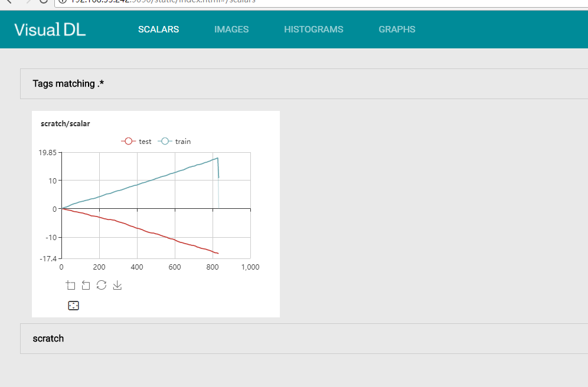Click the scratch/scalar chart title
This screenshot has height=387, width=588.
(66, 124)
